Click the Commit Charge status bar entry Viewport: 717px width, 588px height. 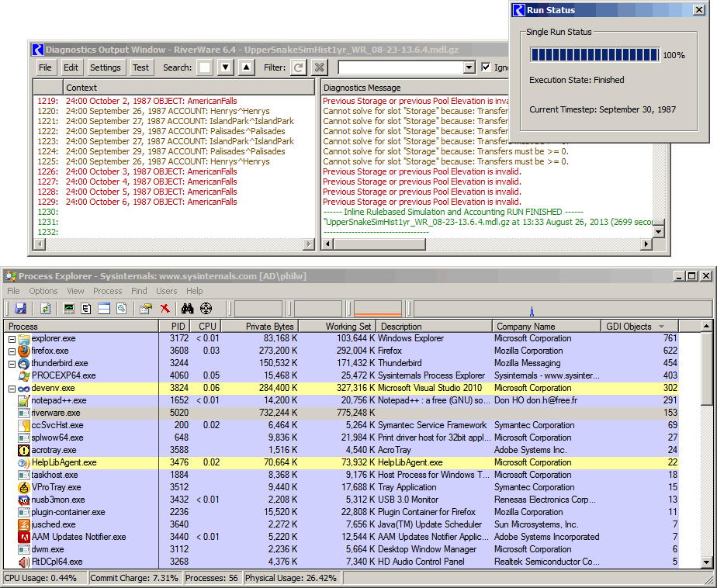click(x=134, y=578)
